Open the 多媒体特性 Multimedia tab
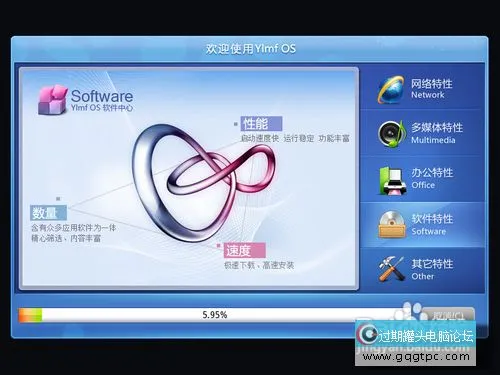 click(422, 133)
